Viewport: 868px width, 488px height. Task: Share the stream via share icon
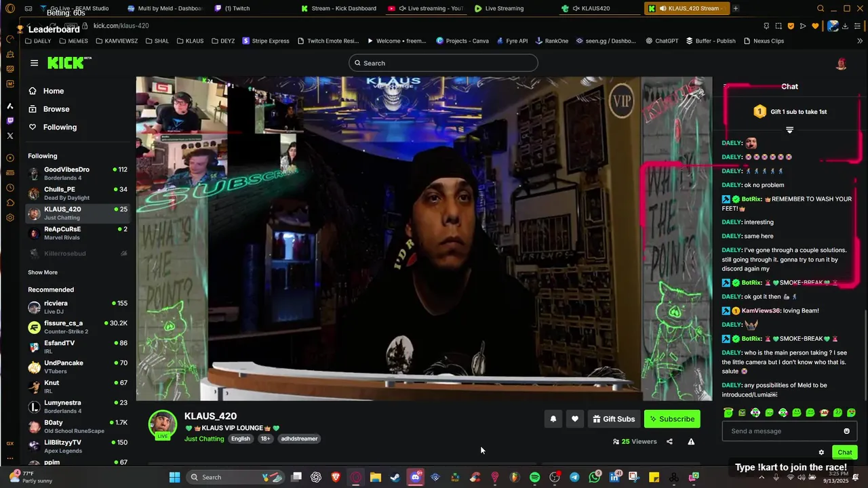click(x=669, y=441)
